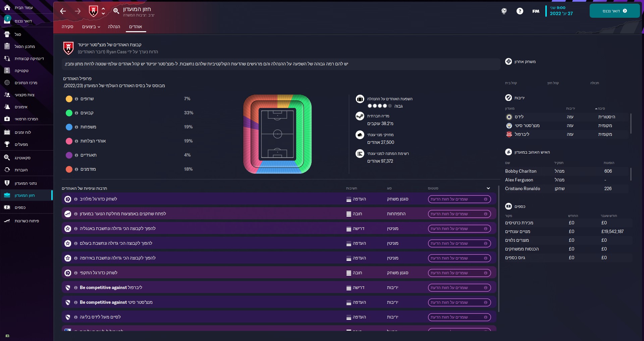Open staff (צוות מקצועי) sidebar item
This screenshot has height=341, width=644.
coord(26,95)
